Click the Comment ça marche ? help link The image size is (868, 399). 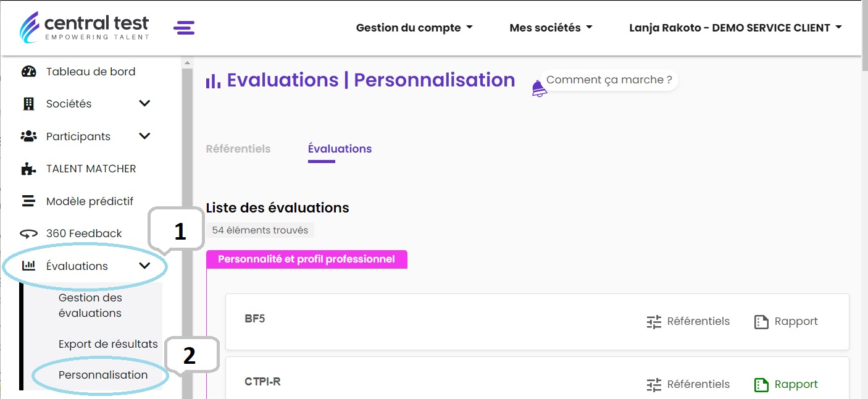point(609,80)
